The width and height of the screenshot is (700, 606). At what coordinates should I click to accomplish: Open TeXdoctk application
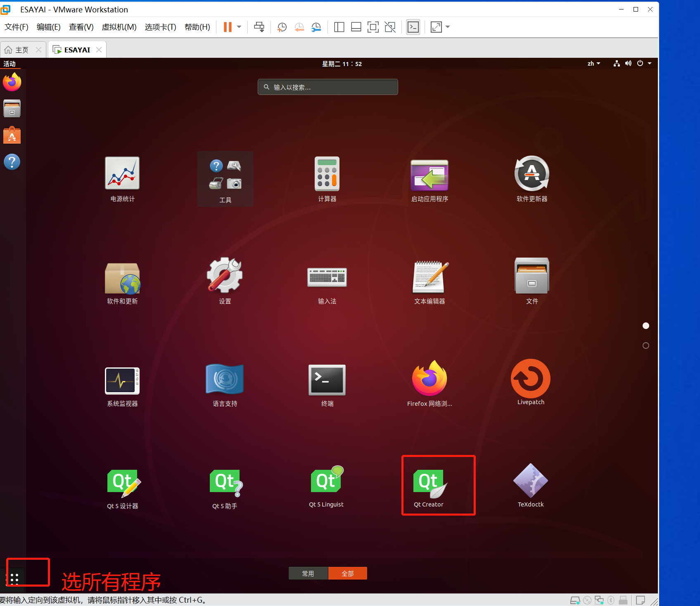[x=531, y=483]
